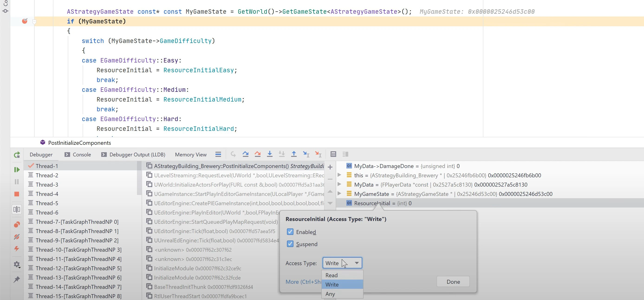This screenshot has height=300, width=644.
Task: Click the Done button
Action: pyautogui.click(x=453, y=282)
